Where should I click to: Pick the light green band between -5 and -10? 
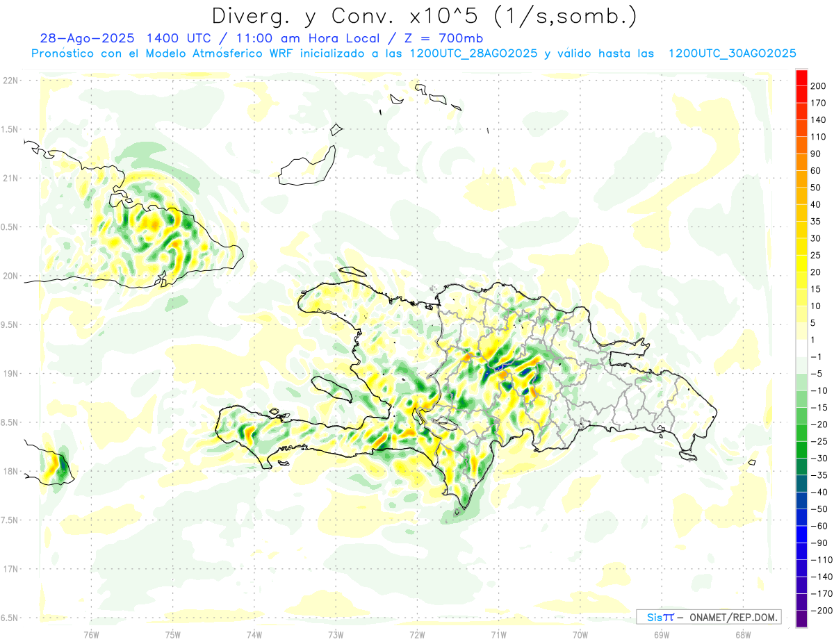[x=801, y=382]
